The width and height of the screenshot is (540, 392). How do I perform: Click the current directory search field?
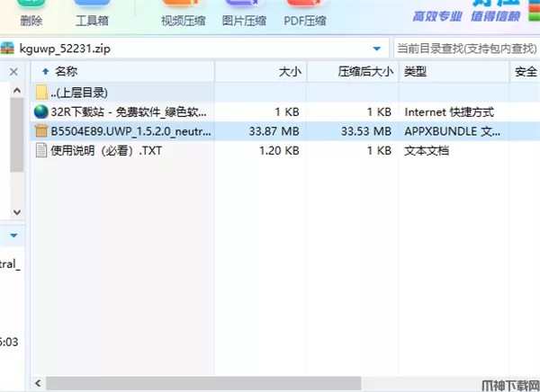tap(465, 48)
